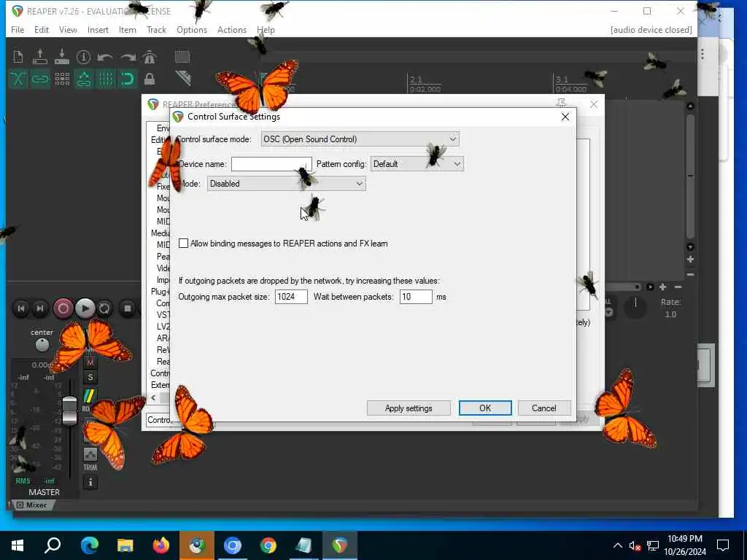Click the master track routing stripes icon
Viewport: 747px width, 560px height.
point(90,395)
